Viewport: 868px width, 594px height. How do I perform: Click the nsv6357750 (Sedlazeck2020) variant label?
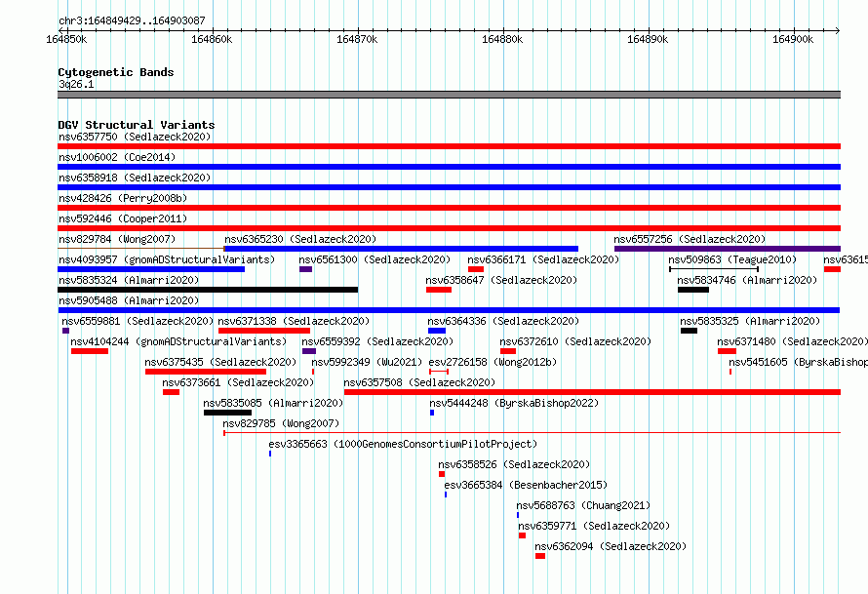coord(135,137)
